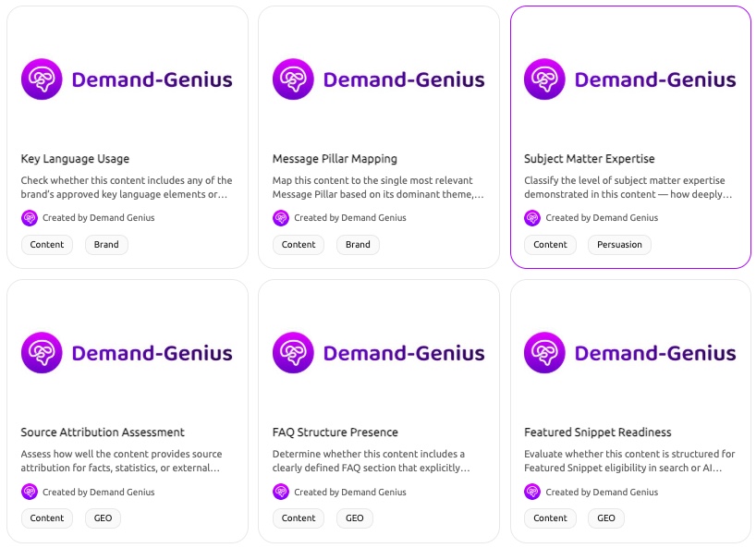Click the small creator avatar in Key Language Usage card
This screenshot has width=756, height=548.
click(x=30, y=218)
